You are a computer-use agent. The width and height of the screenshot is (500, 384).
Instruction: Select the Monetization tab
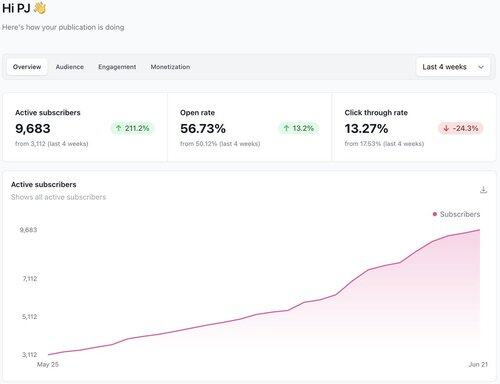click(x=170, y=67)
